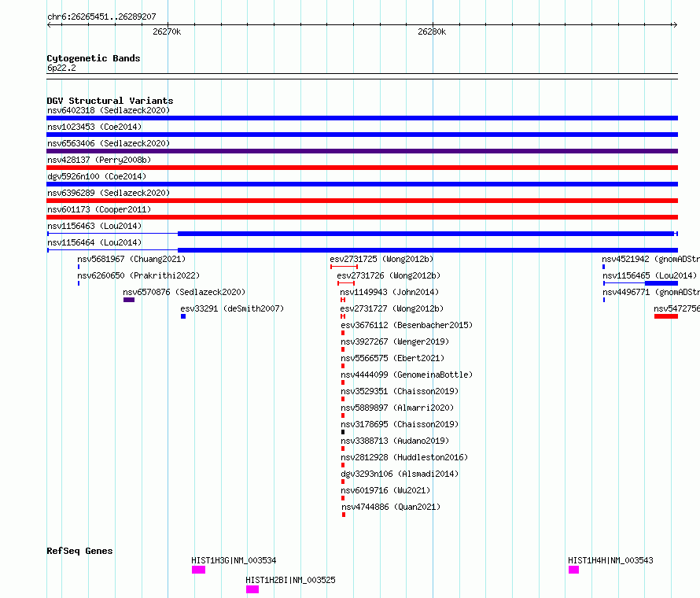Click the blue esv33291 variant block
Viewport: 700px width, 598px height.
click(183, 316)
